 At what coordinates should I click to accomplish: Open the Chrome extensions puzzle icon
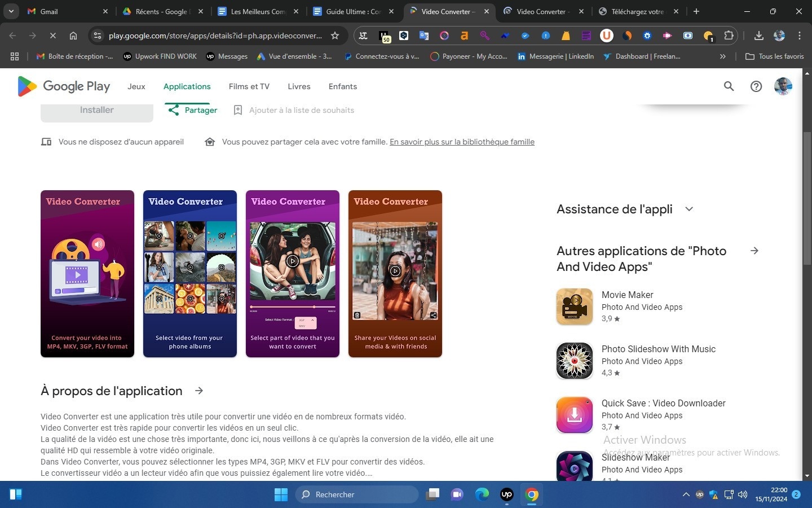tap(729, 36)
